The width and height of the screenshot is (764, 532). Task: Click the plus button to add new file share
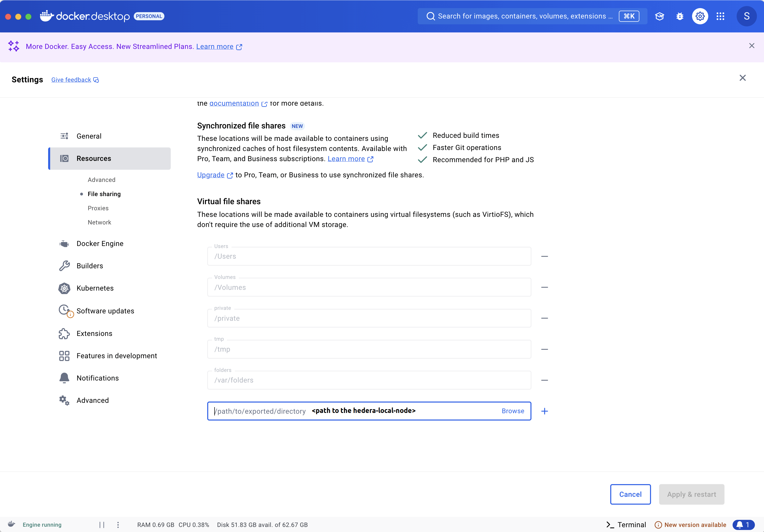(x=543, y=411)
